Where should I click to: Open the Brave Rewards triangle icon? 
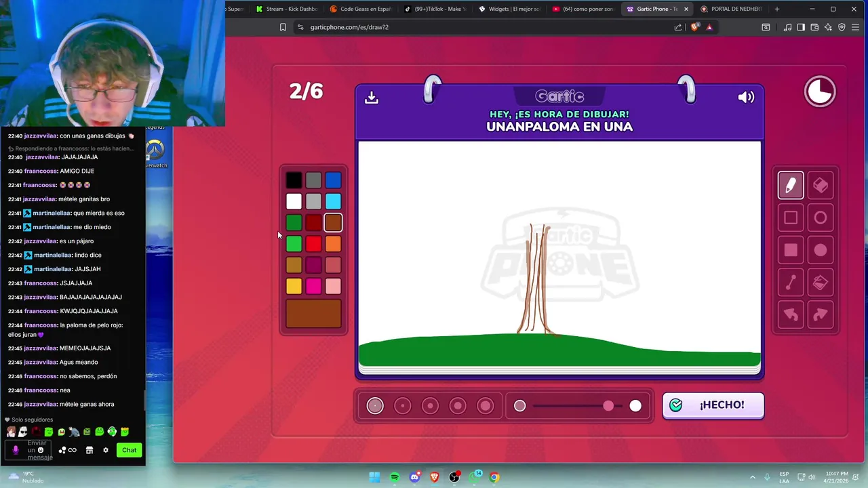709,27
